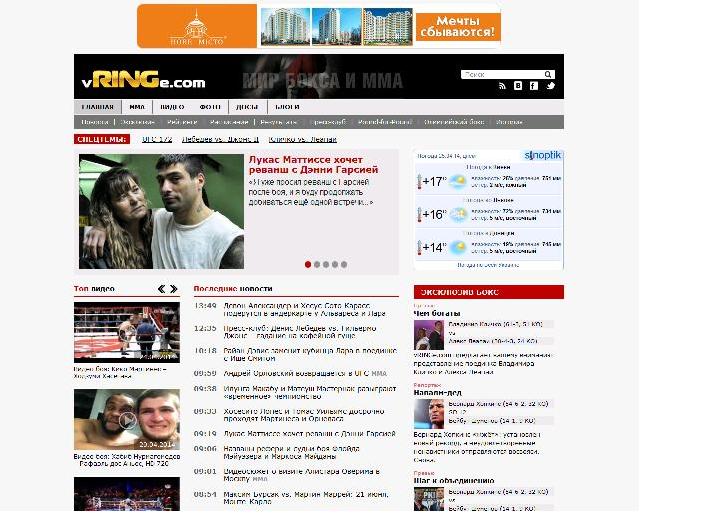Open the Twitter bird icon
This screenshot has height=513, width=718.
click(550, 87)
